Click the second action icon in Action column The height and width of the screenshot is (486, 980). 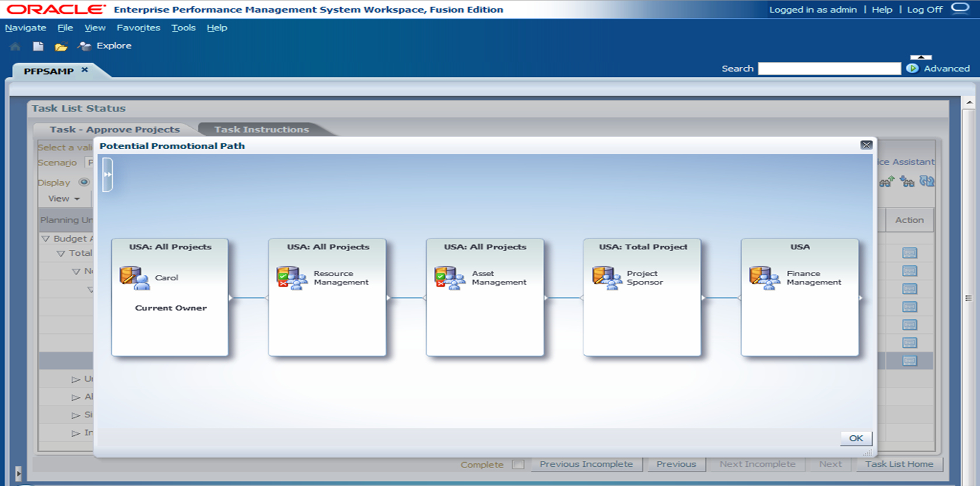tap(909, 271)
